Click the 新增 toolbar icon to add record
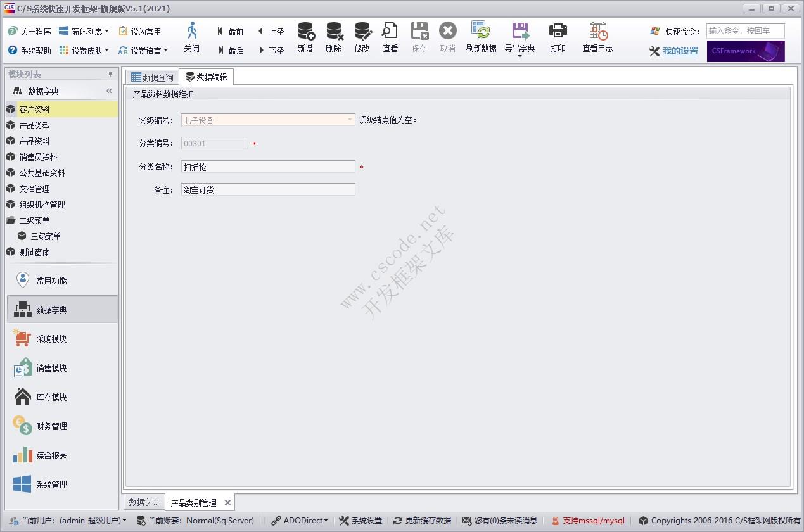This screenshot has height=532, width=804. click(x=305, y=38)
